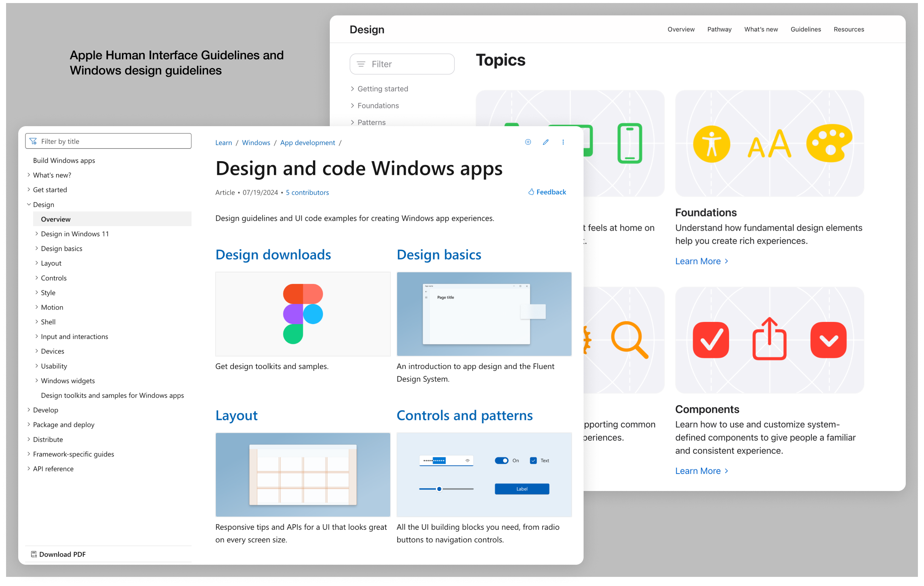Click the Figma logo thumbnail
Screen dimensions: 924x586
point(303,314)
